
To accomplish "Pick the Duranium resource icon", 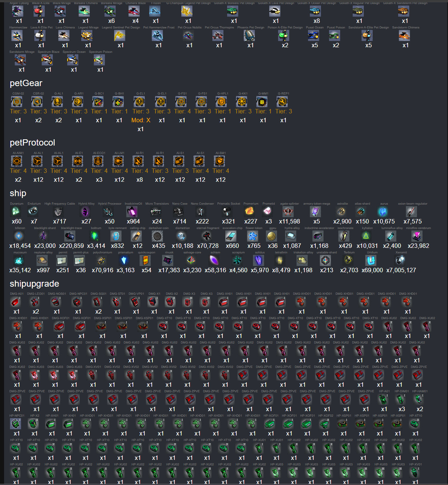I will click(x=16, y=212).
